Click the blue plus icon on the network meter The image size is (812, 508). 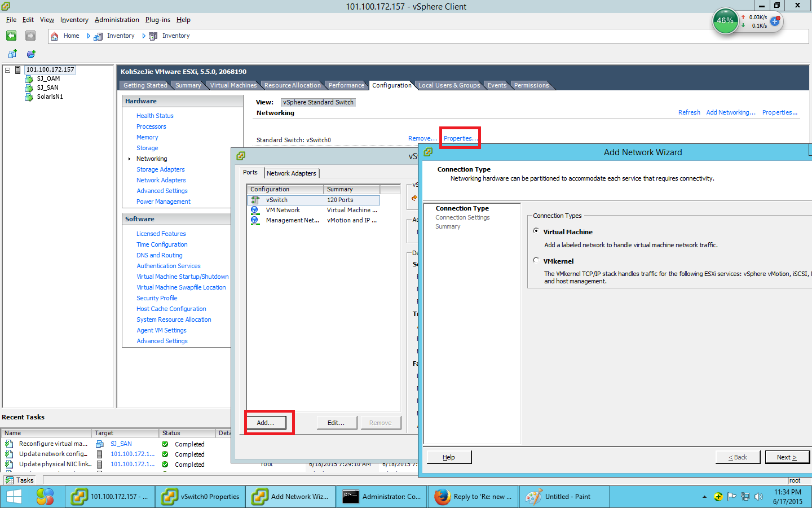tap(775, 21)
